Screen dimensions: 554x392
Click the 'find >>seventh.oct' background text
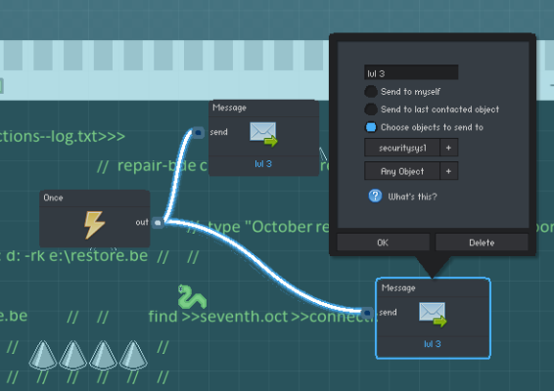tap(218, 316)
